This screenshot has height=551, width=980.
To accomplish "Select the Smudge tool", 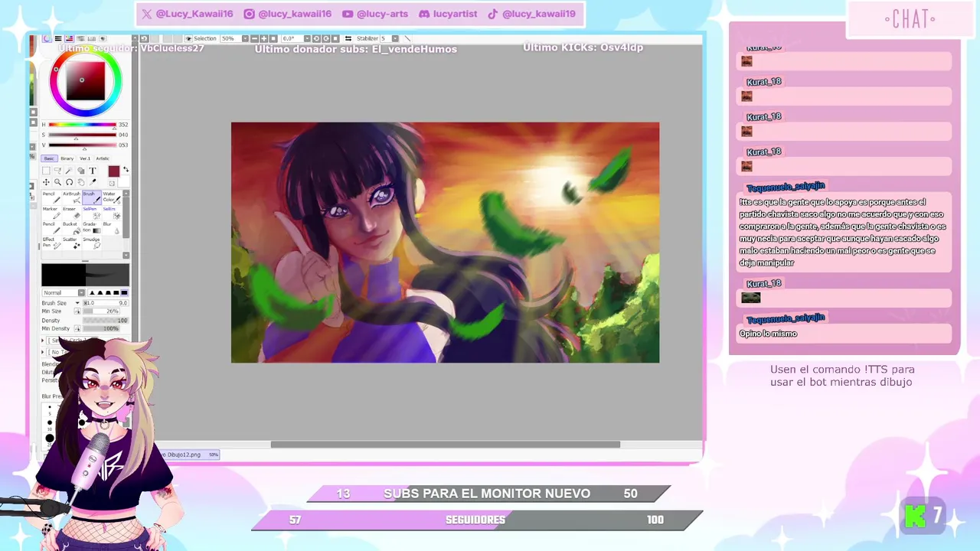I will 92,243.
